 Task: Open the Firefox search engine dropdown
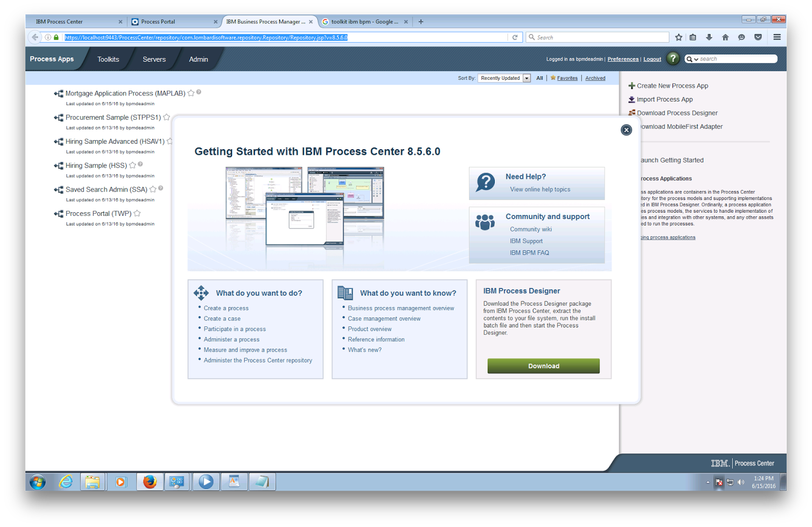532,37
